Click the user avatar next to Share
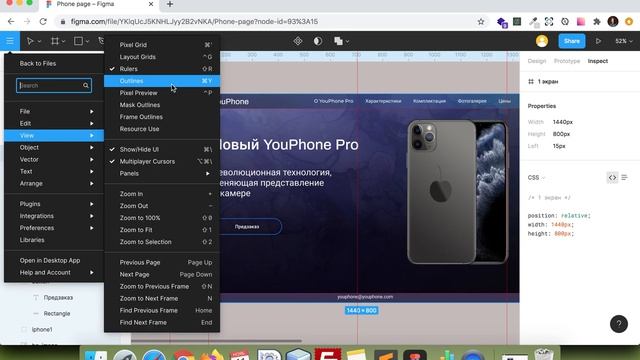Viewport: 640px width, 360px height. click(x=542, y=41)
